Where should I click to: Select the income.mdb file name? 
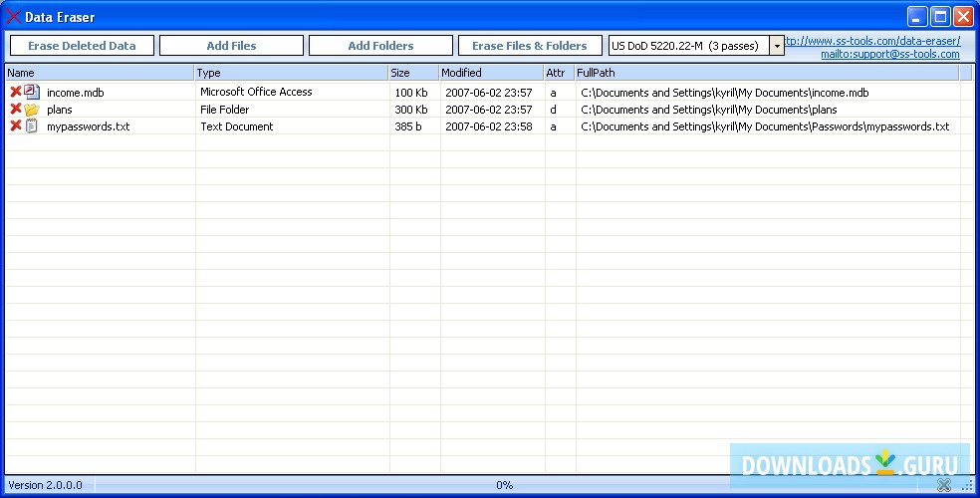(76, 93)
